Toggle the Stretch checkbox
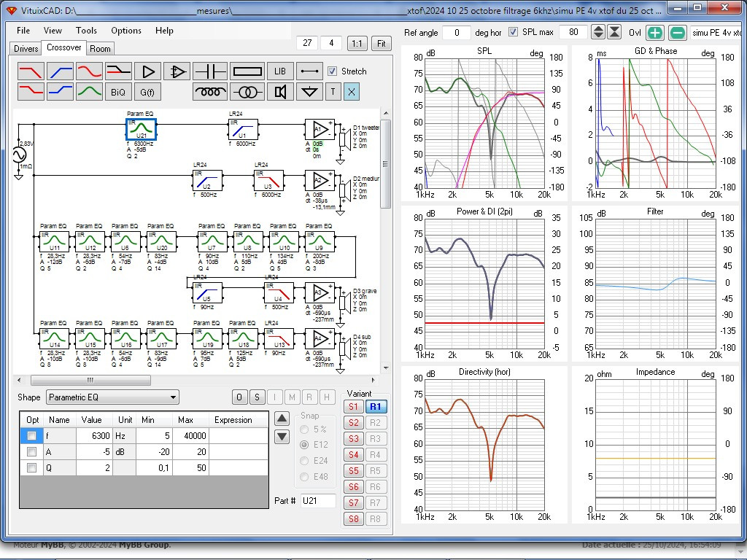 [333, 71]
